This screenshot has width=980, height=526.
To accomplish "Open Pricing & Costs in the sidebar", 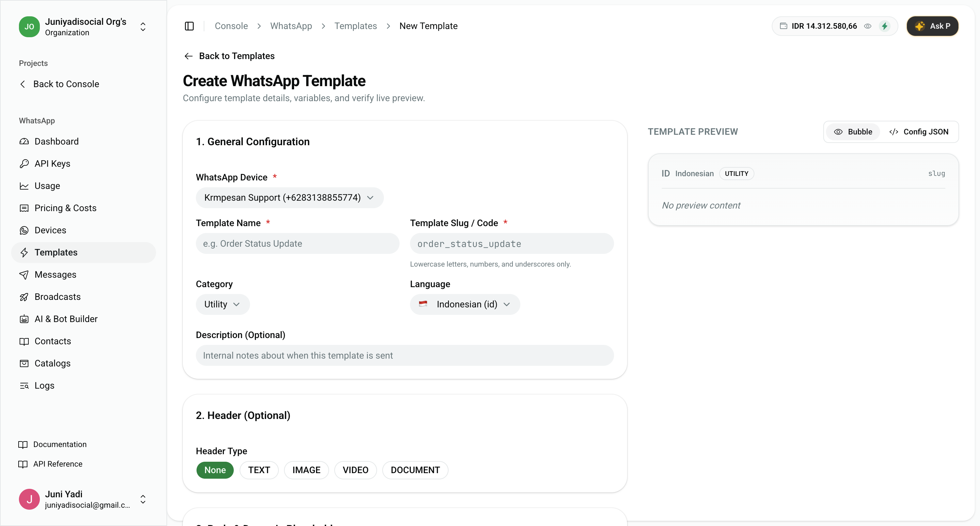I will pos(83,208).
